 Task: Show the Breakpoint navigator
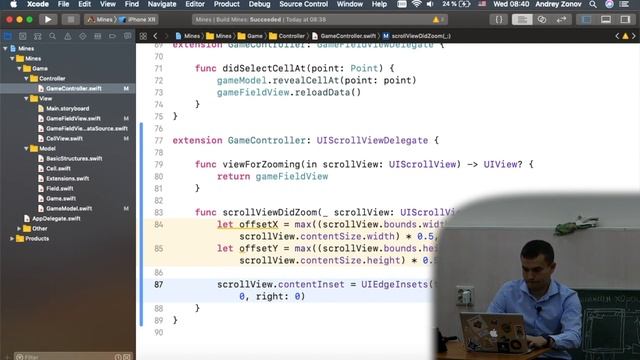112,36
